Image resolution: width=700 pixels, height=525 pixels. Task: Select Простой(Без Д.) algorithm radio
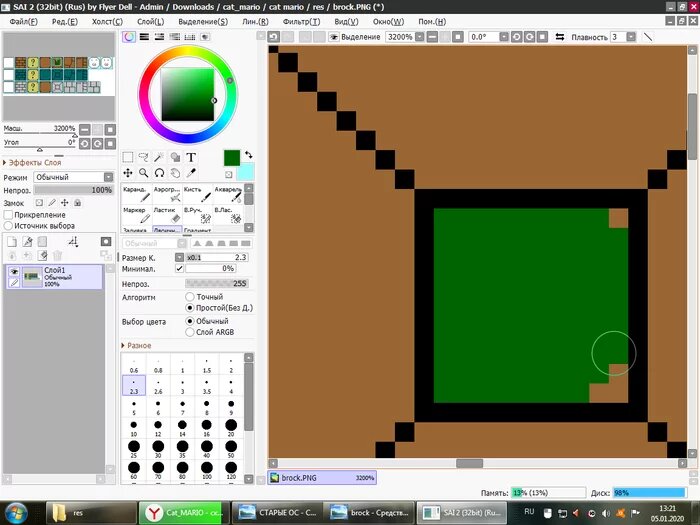click(x=190, y=308)
